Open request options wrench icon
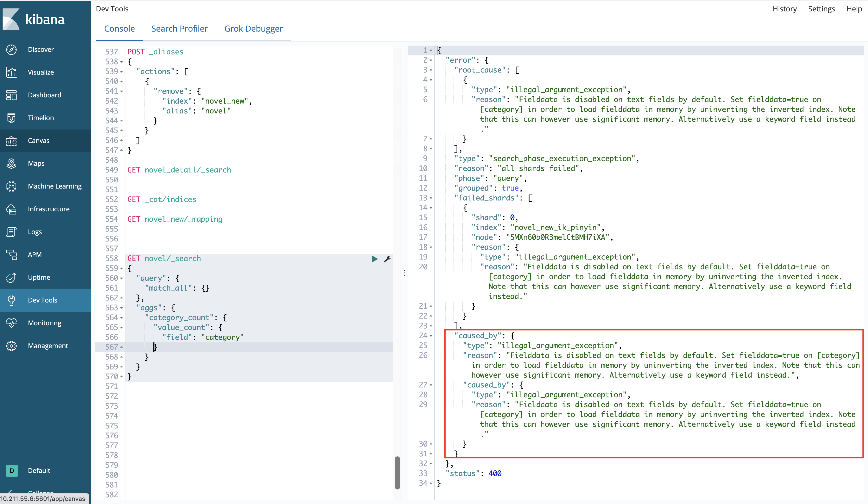The image size is (868, 504). pyautogui.click(x=387, y=259)
